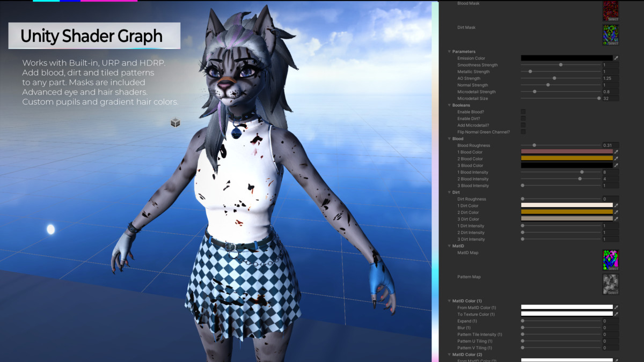Tick the Enable Dirt? checkbox
Viewport: 644px width, 362px height.
click(523, 119)
